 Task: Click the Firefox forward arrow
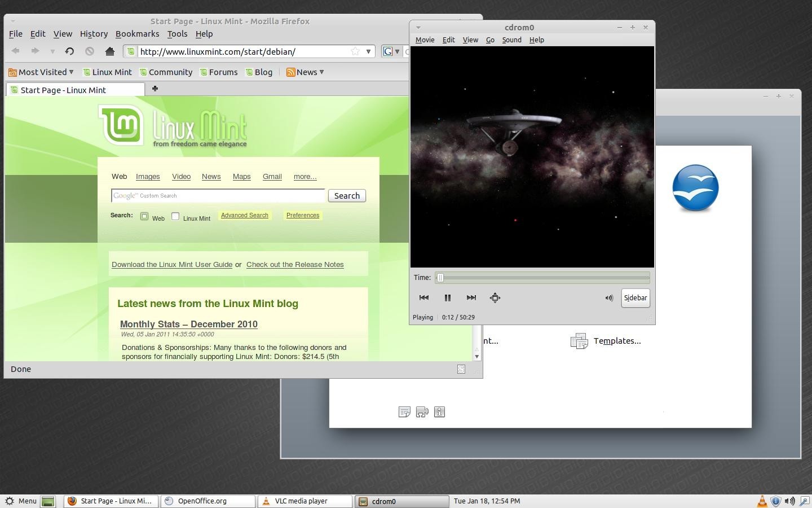pos(35,51)
